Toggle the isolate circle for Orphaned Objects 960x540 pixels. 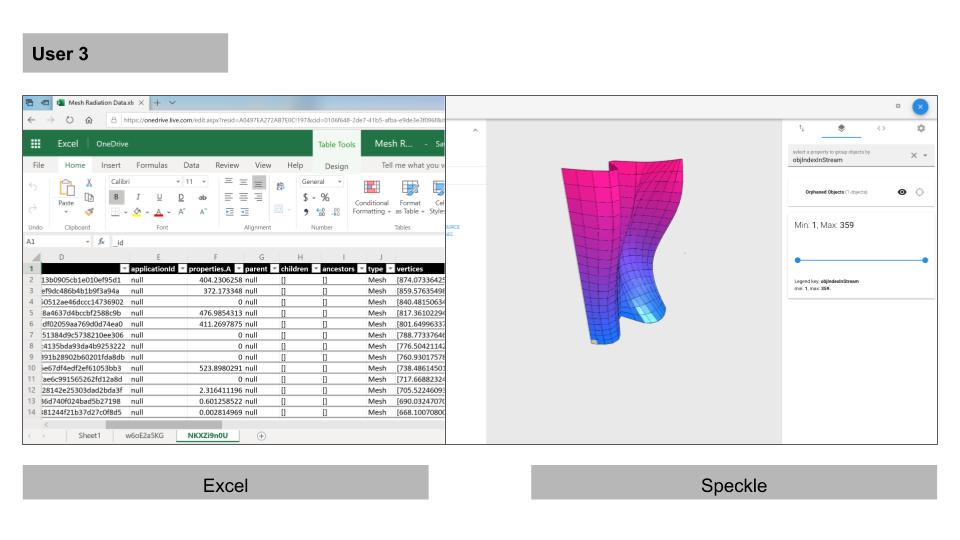click(919, 192)
